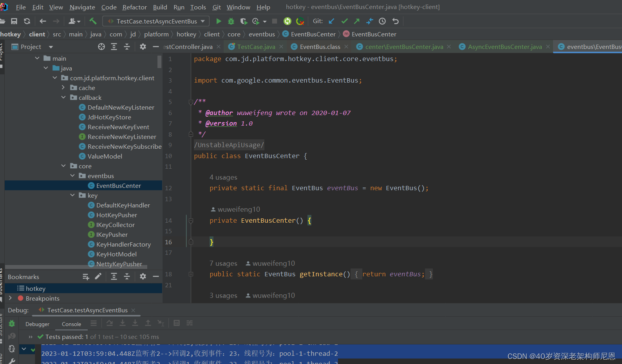The image size is (622, 364).
Task: Expand the cache package
Action: coord(63,88)
